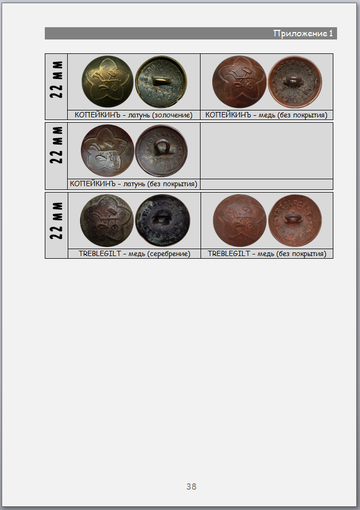
Task: Select the silvered TREBLEGILT button front image
Action: pos(107,221)
